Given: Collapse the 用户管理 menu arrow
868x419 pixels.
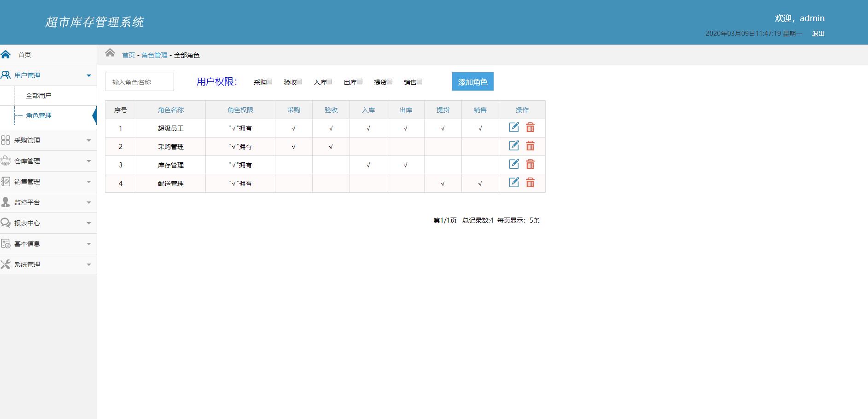Looking at the screenshot, I should tap(89, 75).
